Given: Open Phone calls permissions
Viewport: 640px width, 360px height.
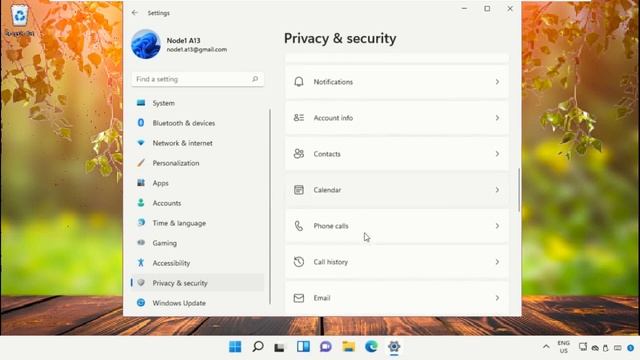Looking at the screenshot, I should coord(397,226).
